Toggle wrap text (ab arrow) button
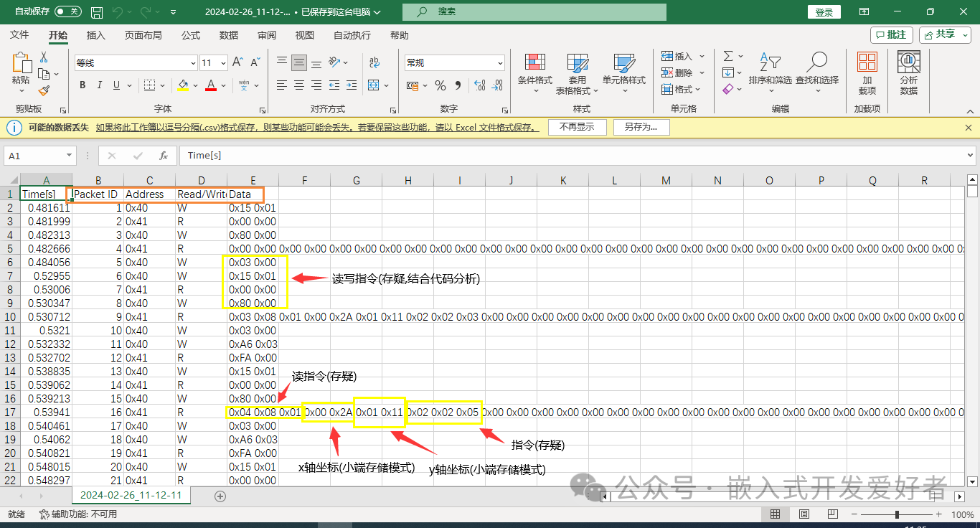980x528 pixels. tap(374, 62)
